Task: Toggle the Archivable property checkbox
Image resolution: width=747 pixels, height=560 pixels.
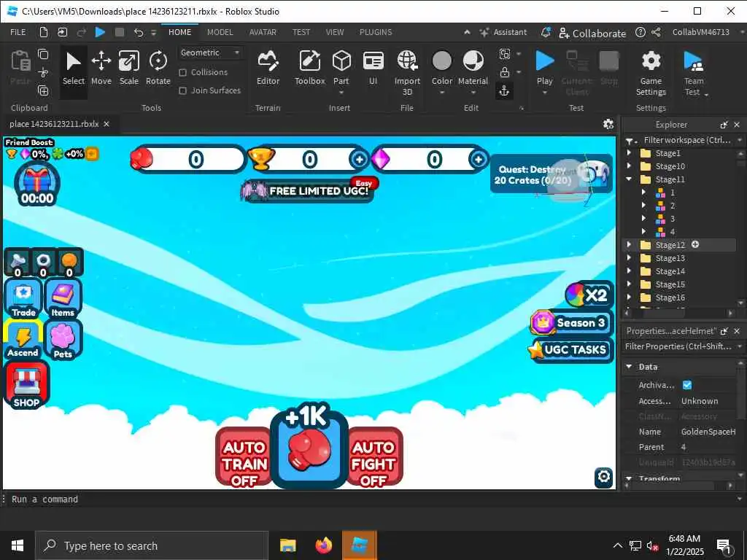Action: click(x=687, y=385)
